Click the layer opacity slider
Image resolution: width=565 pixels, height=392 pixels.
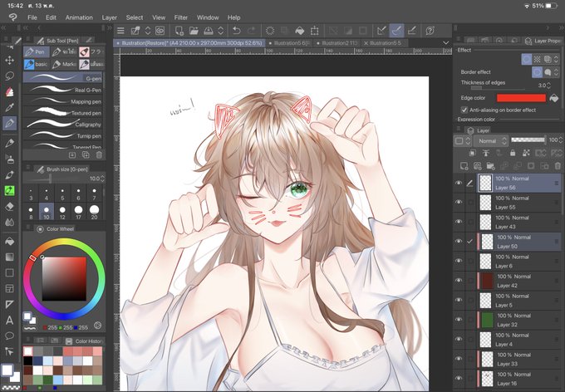pos(528,140)
